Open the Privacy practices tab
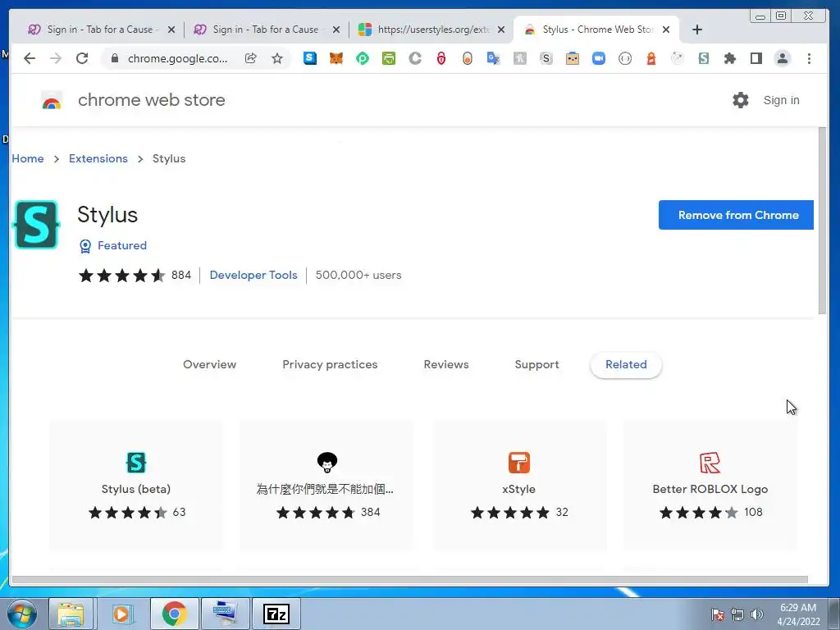The width and height of the screenshot is (840, 630). click(x=330, y=364)
